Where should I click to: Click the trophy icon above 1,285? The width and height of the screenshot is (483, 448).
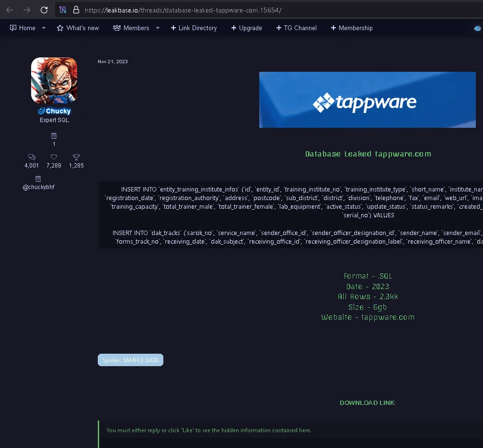click(x=76, y=157)
